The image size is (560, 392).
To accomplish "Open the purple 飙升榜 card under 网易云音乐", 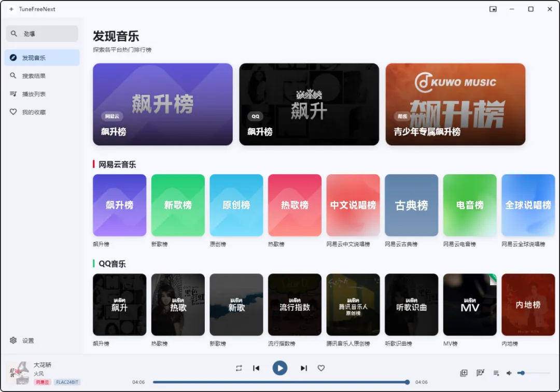I will [120, 205].
